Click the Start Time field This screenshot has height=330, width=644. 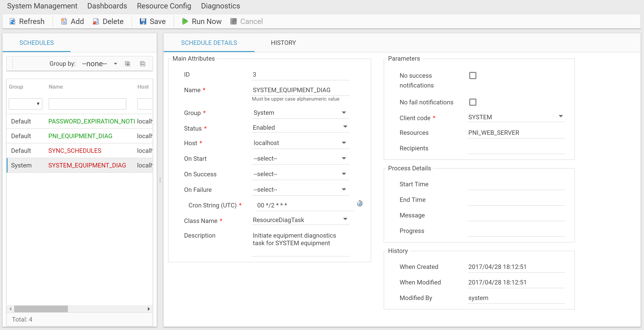pyautogui.click(x=516, y=184)
